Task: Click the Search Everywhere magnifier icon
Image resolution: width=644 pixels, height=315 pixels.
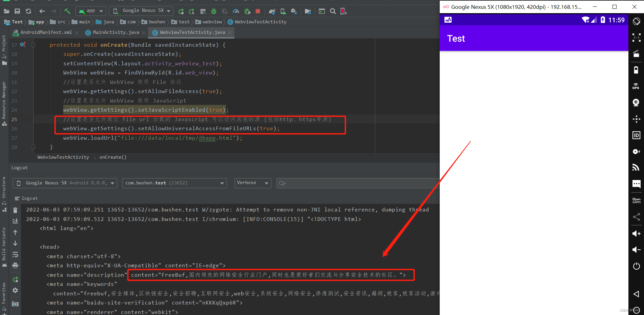Action: click(333, 11)
